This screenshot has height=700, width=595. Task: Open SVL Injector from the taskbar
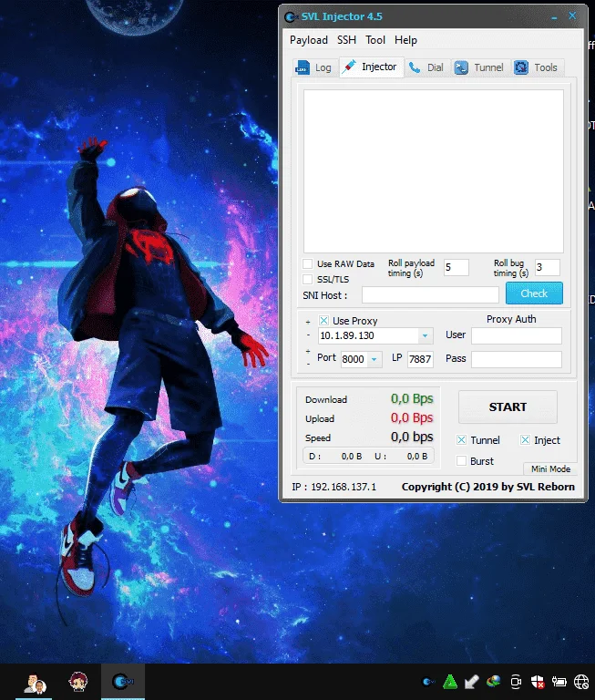click(123, 681)
